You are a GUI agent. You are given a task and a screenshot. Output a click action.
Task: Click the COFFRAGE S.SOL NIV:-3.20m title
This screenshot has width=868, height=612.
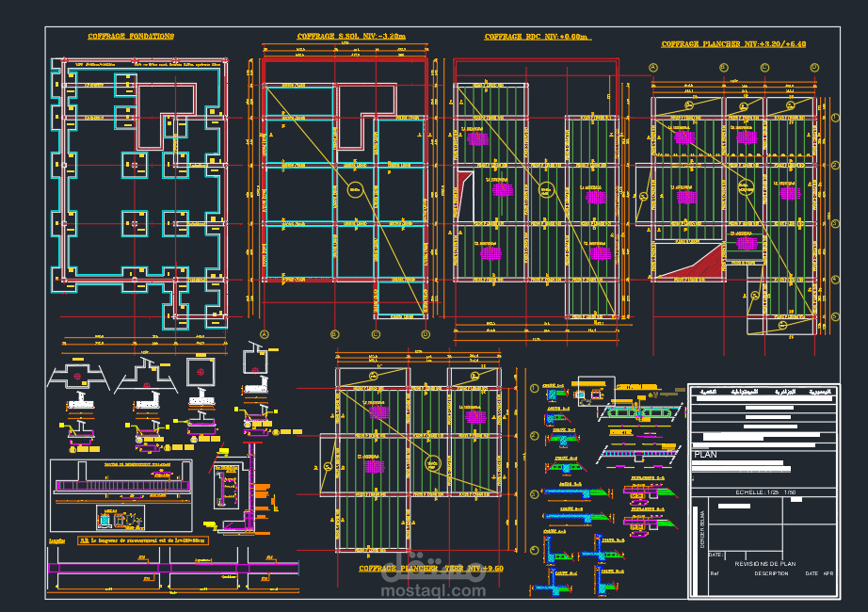[351, 37]
